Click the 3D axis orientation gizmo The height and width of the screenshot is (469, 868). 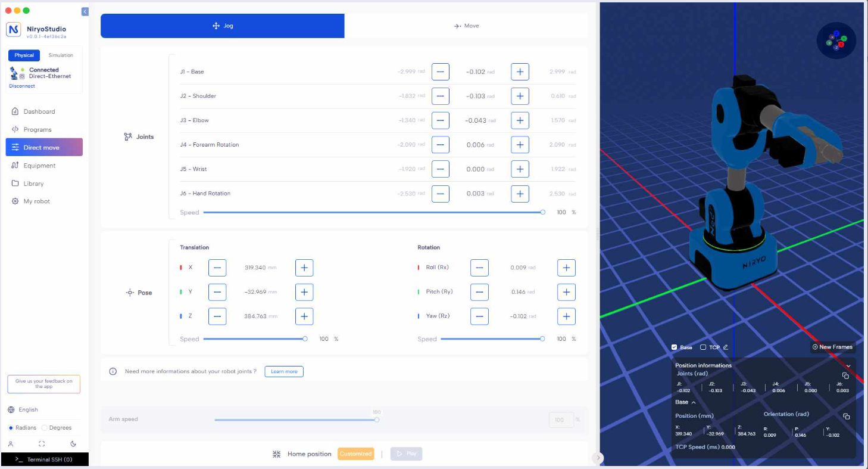click(x=836, y=41)
